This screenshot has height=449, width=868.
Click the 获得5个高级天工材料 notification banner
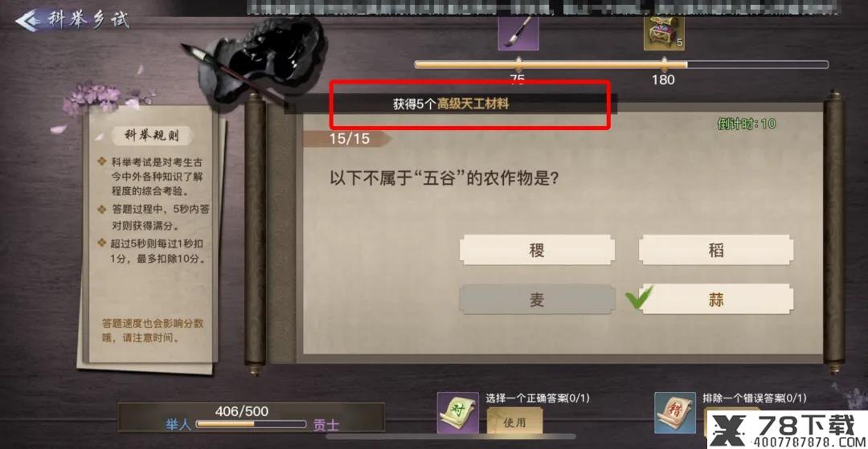pyautogui.click(x=450, y=104)
